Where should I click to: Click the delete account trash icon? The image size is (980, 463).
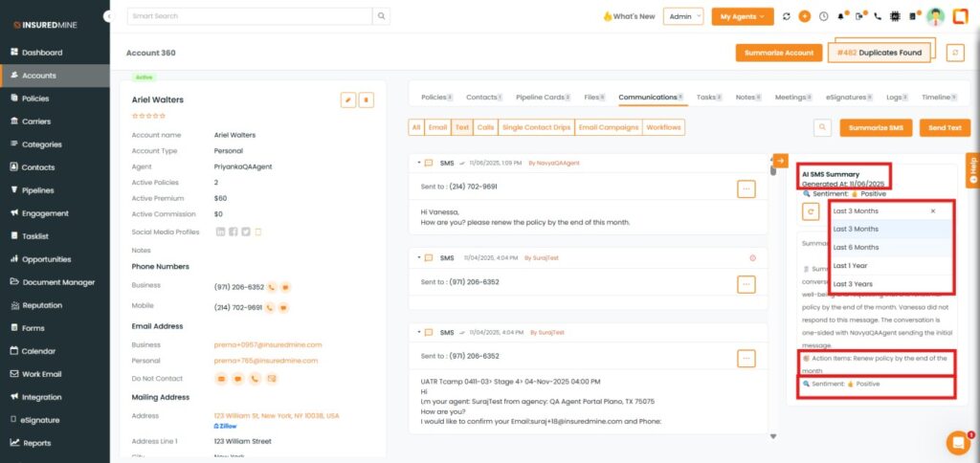pos(366,99)
